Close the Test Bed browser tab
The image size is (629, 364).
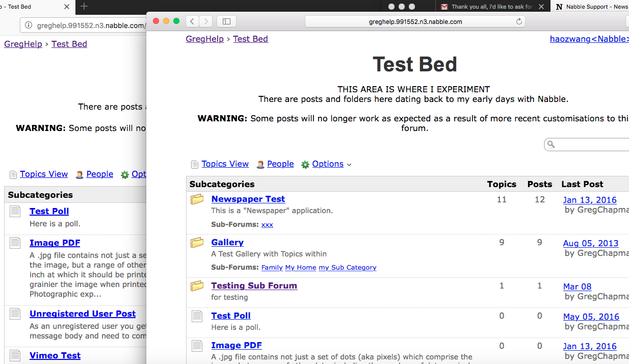point(67,7)
